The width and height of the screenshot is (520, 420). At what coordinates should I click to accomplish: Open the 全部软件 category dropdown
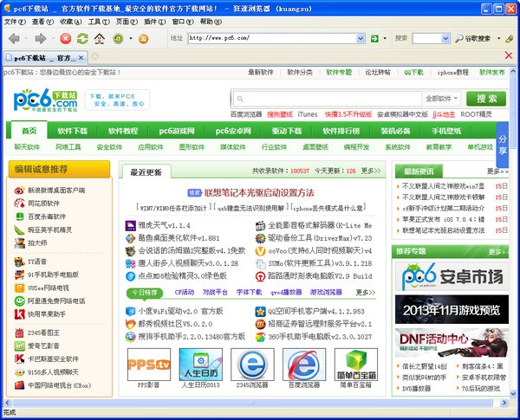(x=441, y=99)
